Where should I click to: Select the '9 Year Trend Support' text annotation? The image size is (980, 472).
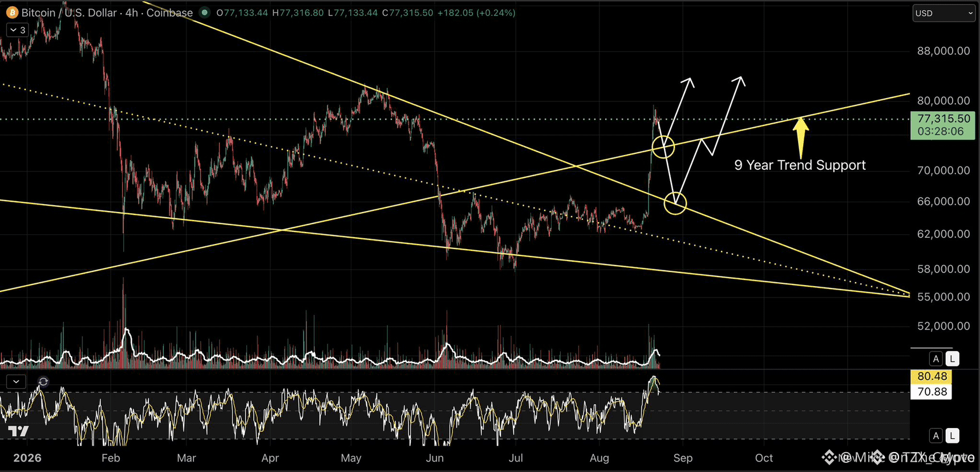pos(800,165)
